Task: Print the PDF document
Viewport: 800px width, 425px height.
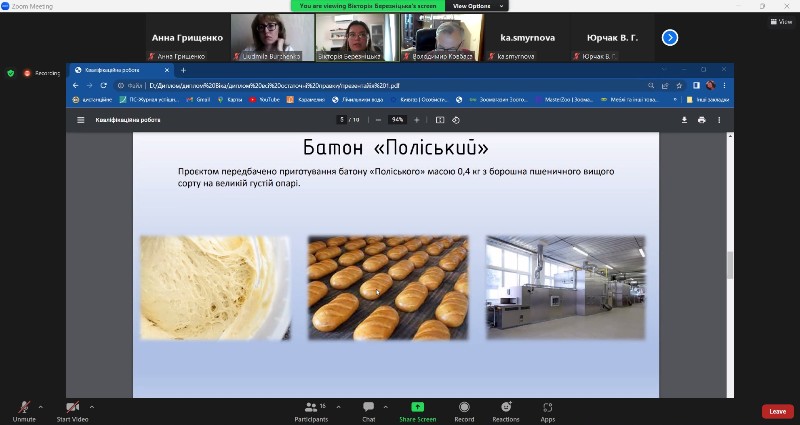Action: (x=702, y=120)
